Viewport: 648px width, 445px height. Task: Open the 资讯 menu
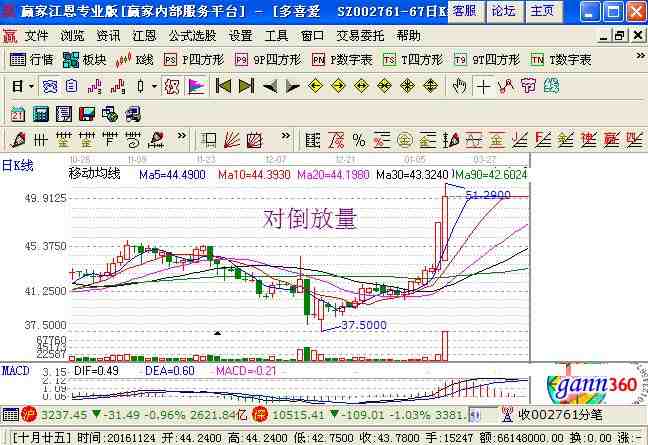coord(108,36)
